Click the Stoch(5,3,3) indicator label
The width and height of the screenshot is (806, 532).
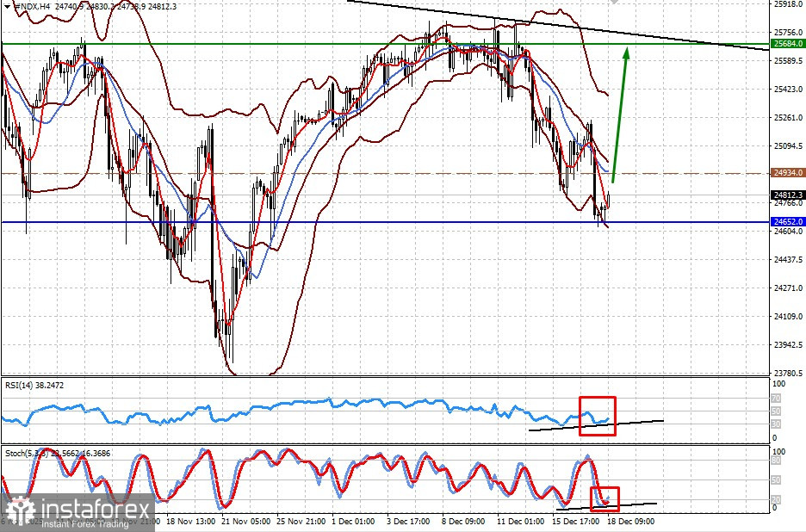(58, 454)
